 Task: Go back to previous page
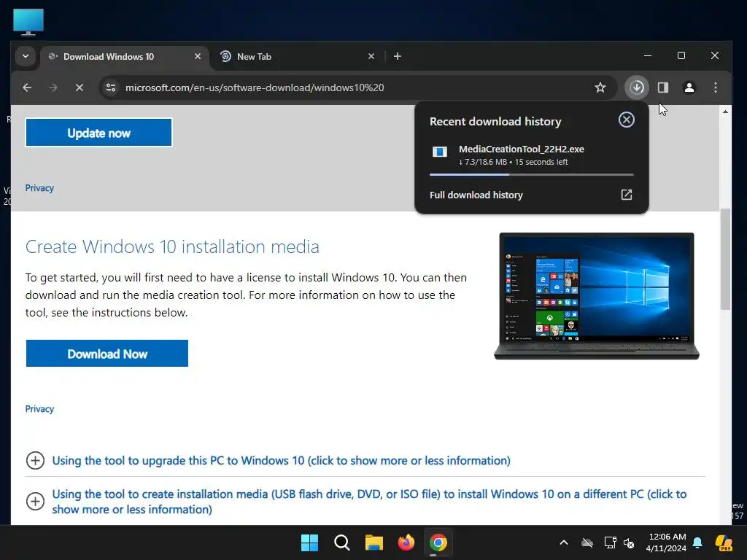(x=27, y=87)
